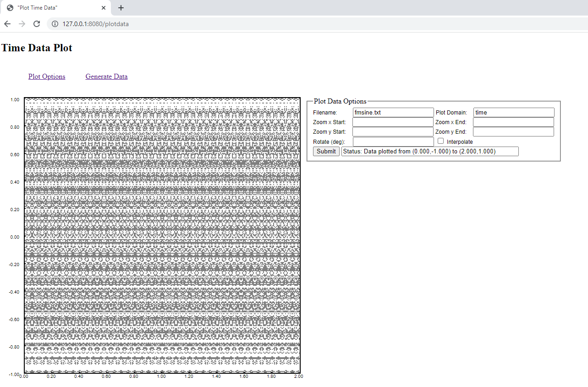Click the Filename: label
588x387 pixels.
click(325, 113)
